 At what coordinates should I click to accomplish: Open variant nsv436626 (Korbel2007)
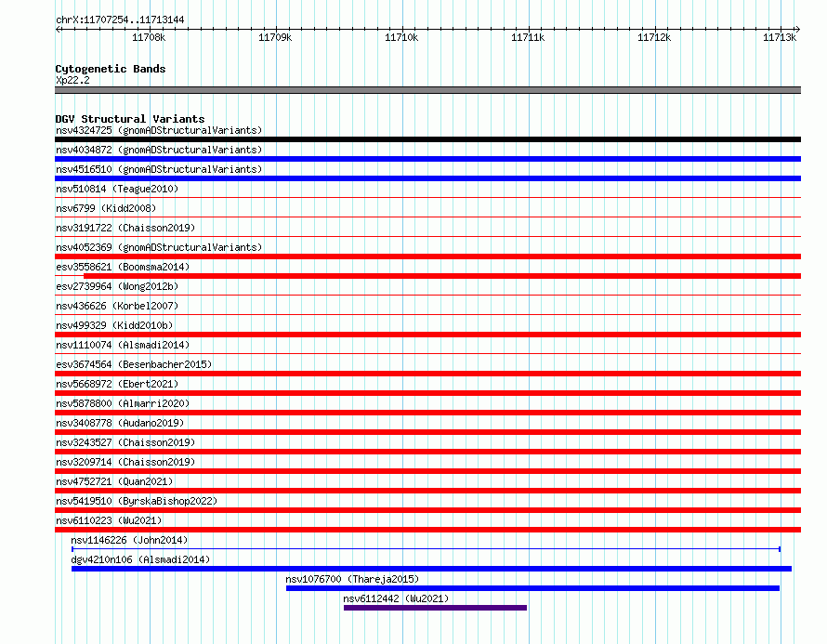point(117,306)
